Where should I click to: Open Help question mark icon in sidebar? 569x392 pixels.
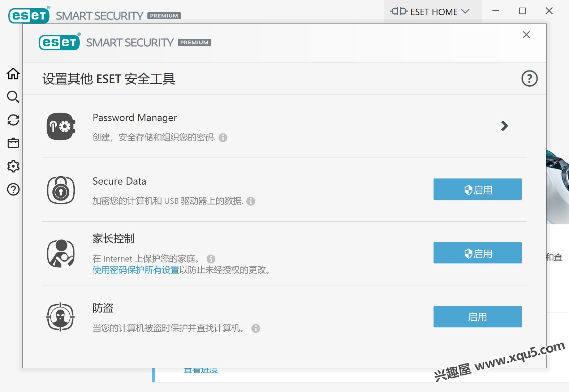tap(13, 189)
